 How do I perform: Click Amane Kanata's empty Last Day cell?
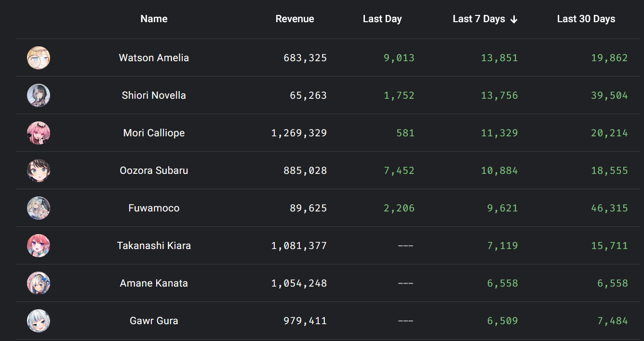[x=405, y=283]
